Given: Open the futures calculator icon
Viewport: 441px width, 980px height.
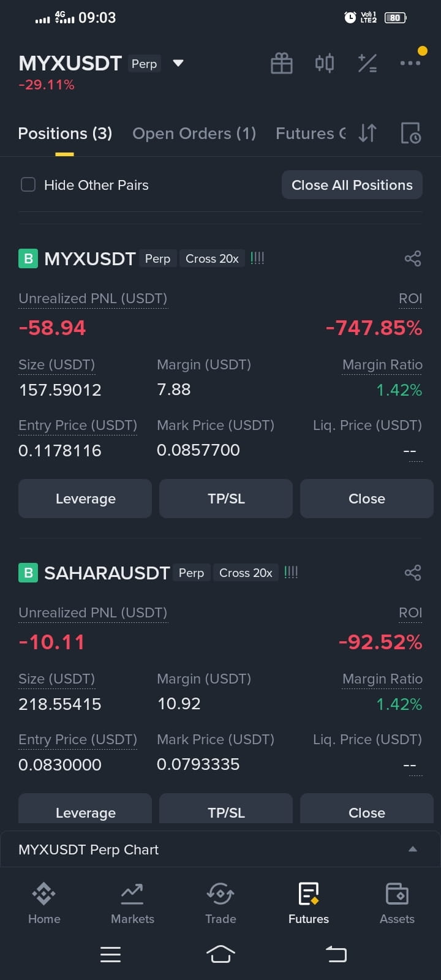Looking at the screenshot, I should pos(367,63).
